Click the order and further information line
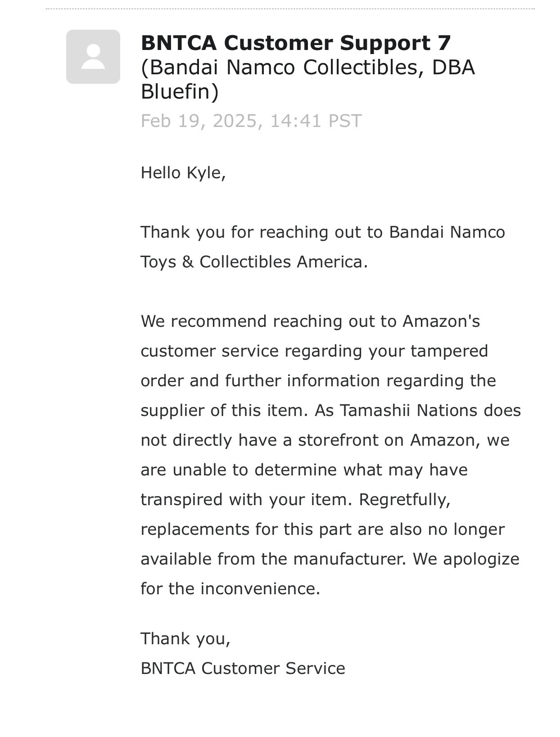560x737 pixels. (318, 380)
